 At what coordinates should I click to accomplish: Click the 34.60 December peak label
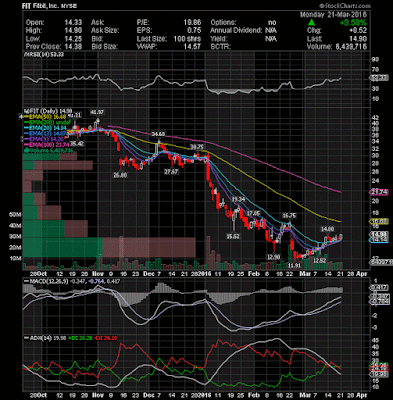tap(158, 134)
